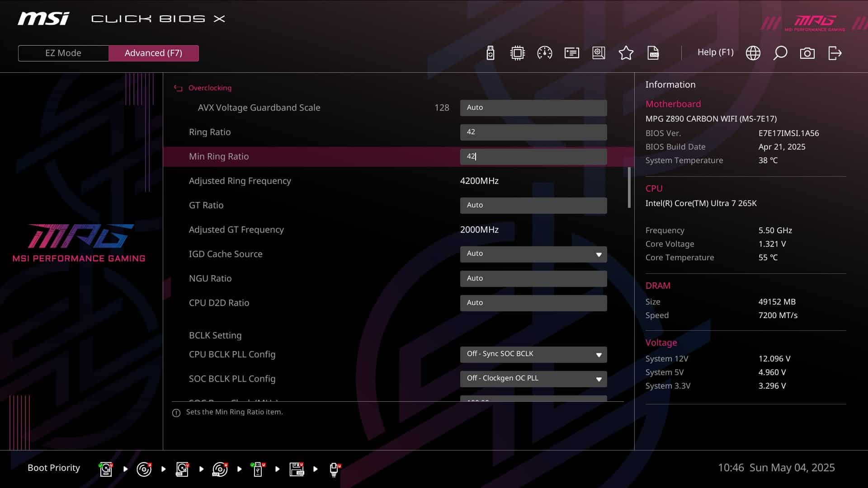Open the hardware monitor board icon
The height and width of the screenshot is (488, 868).
(x=599, y=53)
